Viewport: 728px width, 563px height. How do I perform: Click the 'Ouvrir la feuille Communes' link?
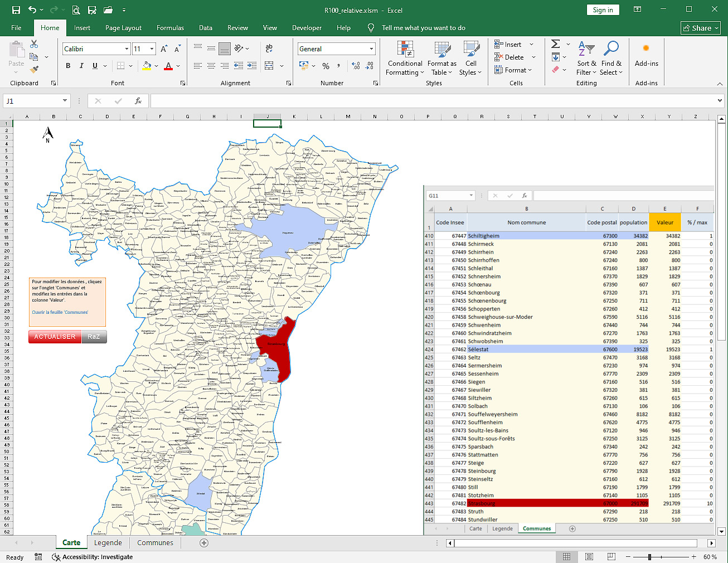coord(60,312)
